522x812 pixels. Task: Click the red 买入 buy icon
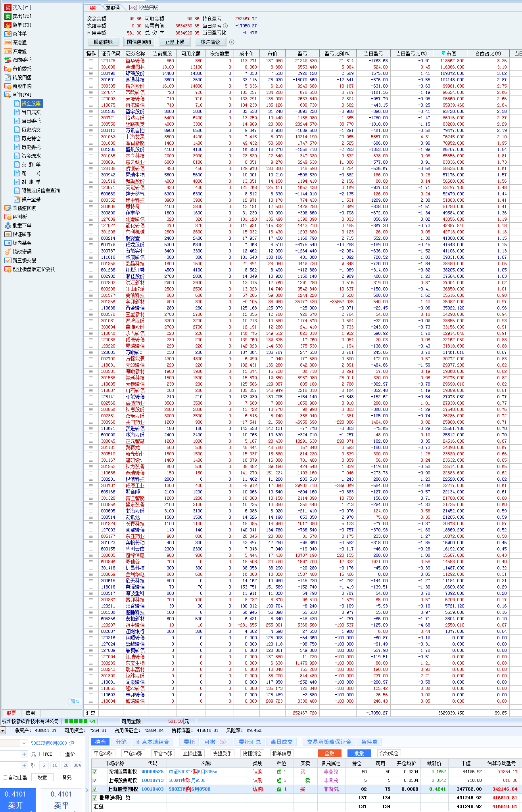tap(8, 8)
